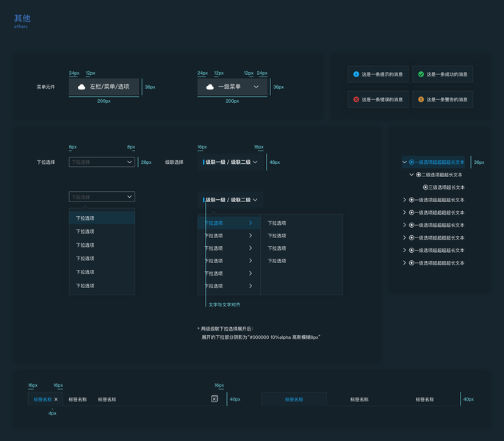Click the cloud icon beside 一级菜单
Viewport: 504px width, 441px height.
(210, 87)
